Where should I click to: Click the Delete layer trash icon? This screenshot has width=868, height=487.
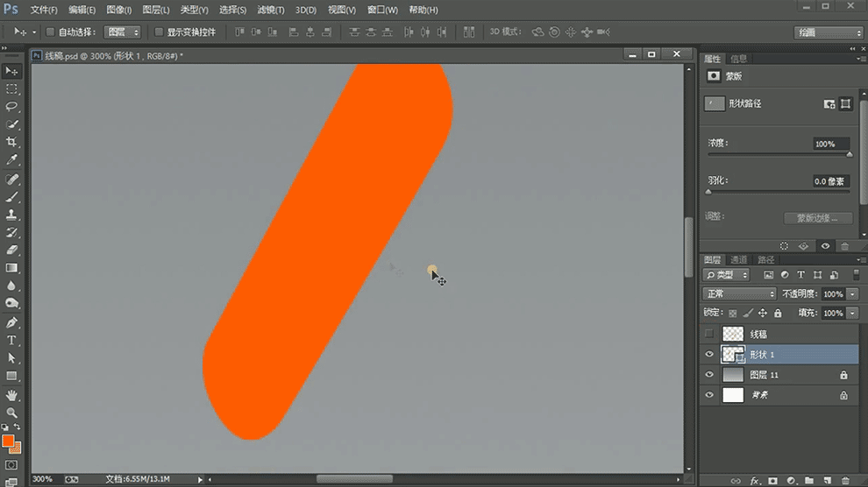tap(845, 481)
